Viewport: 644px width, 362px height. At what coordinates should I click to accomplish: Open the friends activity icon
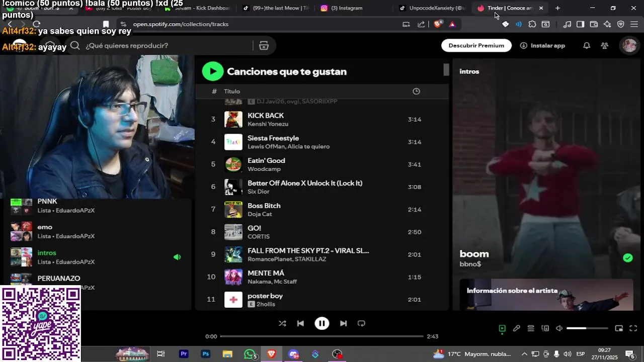pyautogui.click(x=605, y=45)
